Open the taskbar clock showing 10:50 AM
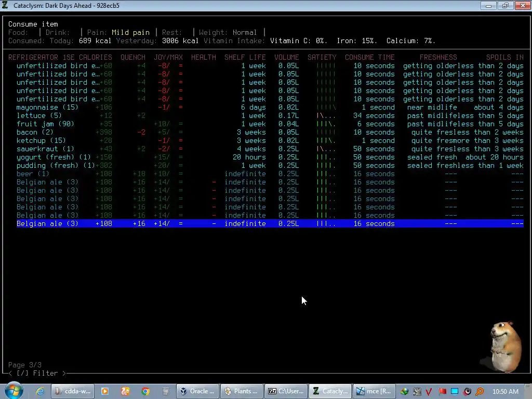 coord(505,392)
